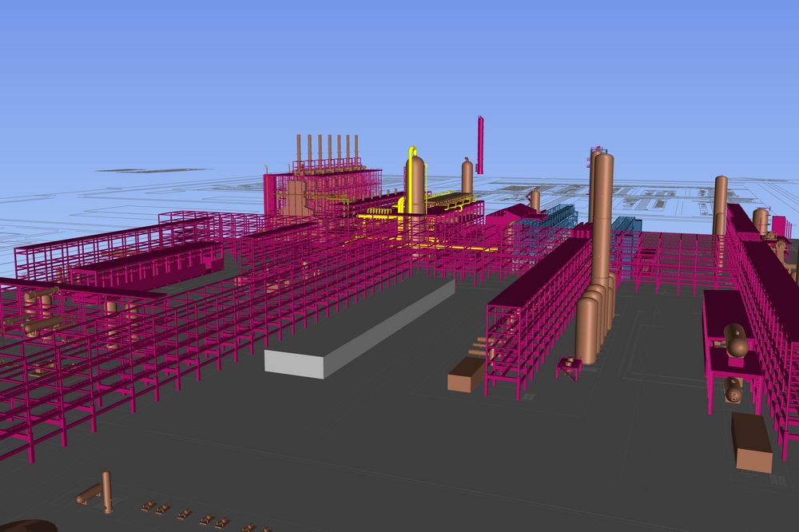Viewport: 799px width, 532px height.
Task: Click the small pump skid beside tall column
Action: pyautogui.click(x=569, y=366)
